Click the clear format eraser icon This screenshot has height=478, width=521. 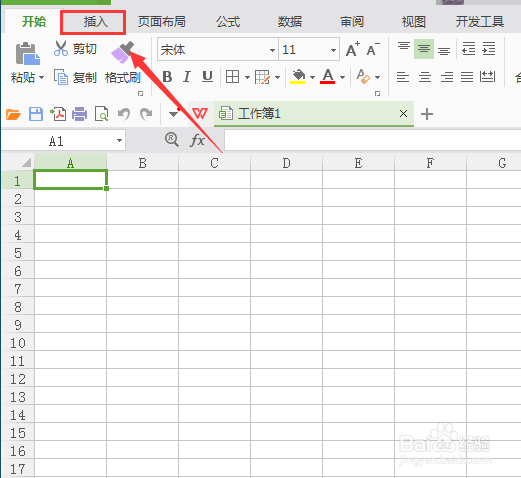coord(363,76)
